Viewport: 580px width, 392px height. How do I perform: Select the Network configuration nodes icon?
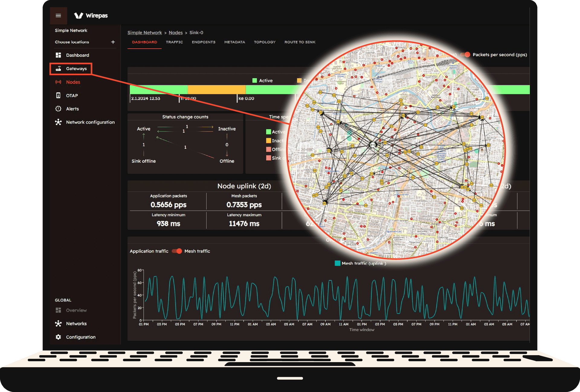coord(58,122)
